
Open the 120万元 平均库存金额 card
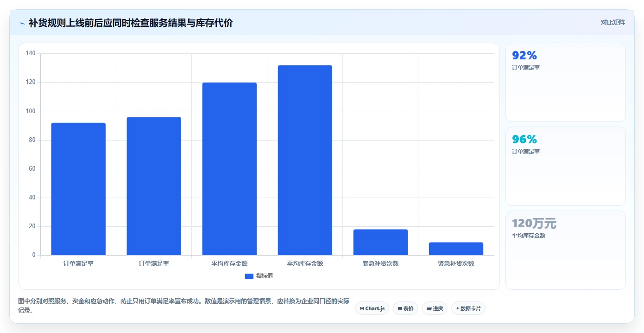click(566, 250)
